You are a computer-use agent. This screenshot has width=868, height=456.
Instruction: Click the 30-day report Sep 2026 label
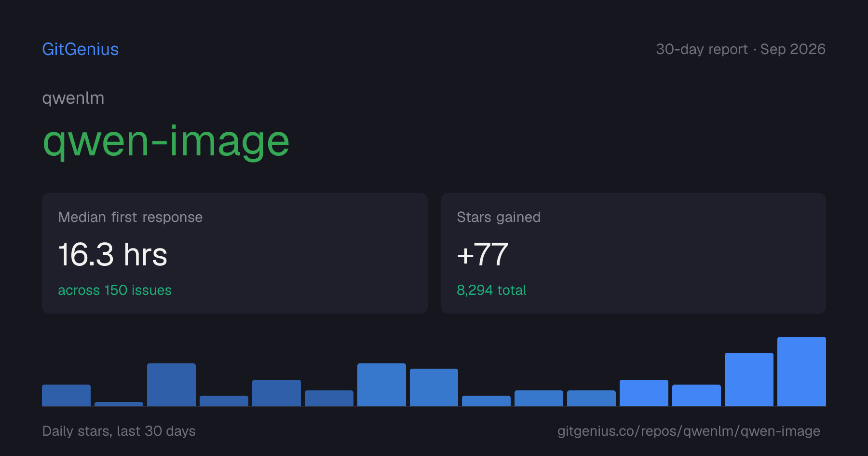(741, 49)
